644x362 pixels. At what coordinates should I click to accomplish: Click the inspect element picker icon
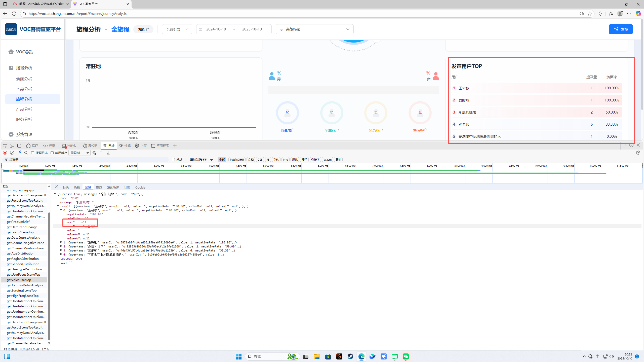click(x=5, y=146)
